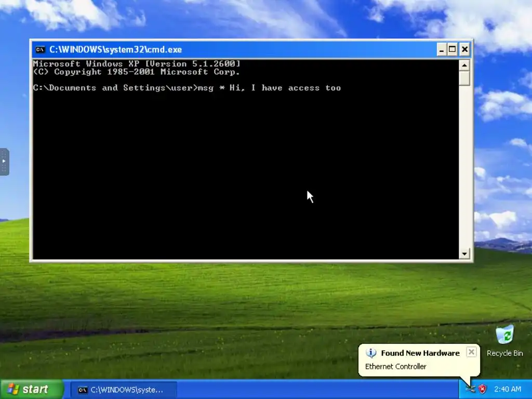Click the Ethernet Controller balloon text
Viewport: 532px width, 399px height.
395,366
